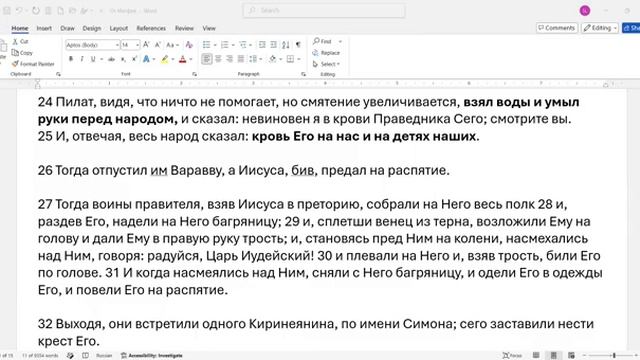Open the Clipboard pane launcher
Image resolution: width=640 pixels, height=360 pixels.
pos(58,74)
